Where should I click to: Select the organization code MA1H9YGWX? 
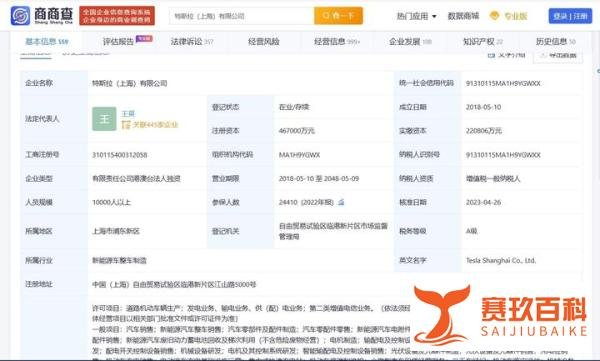(x=299, y=155)
